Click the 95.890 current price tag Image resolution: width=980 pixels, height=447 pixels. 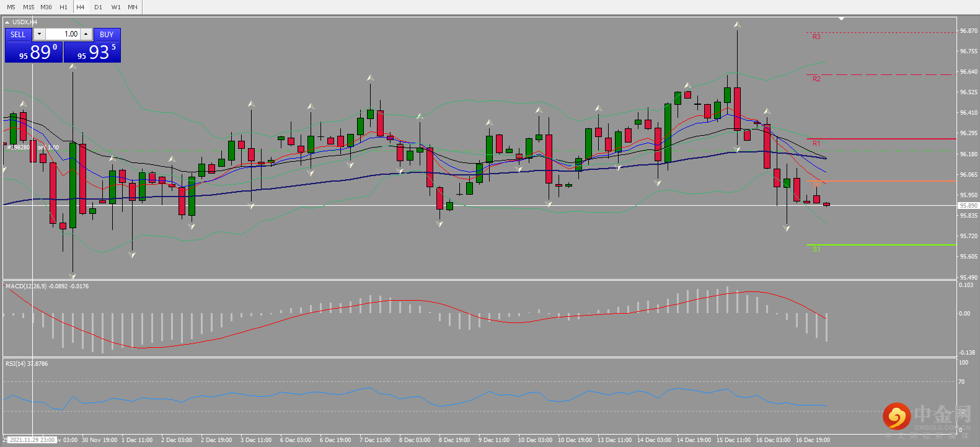pyautogui.click(x=968, y=205)
